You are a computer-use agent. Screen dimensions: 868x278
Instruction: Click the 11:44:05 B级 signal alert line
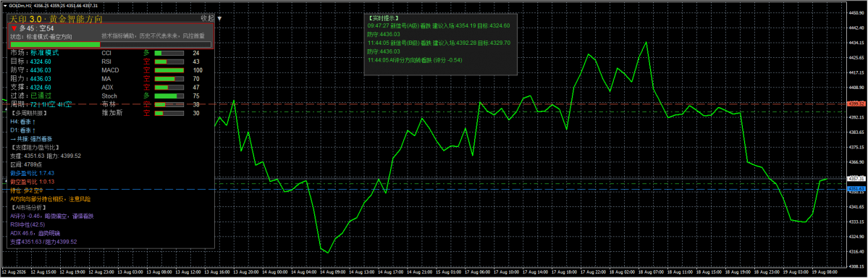[439, 43]
